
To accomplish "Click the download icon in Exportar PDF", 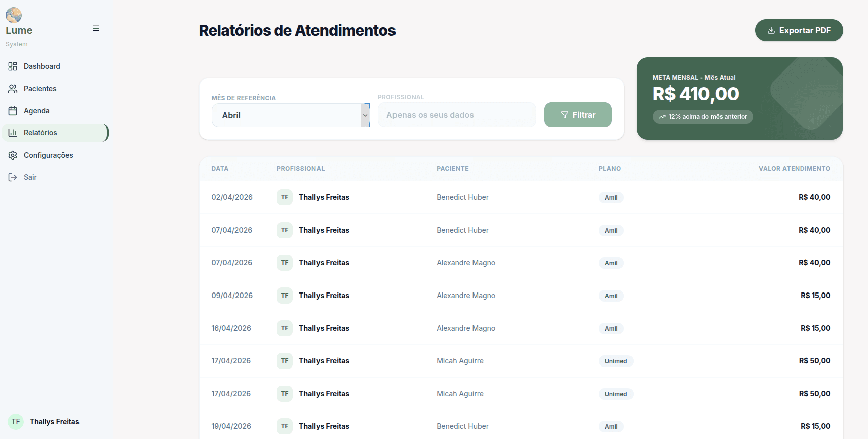I will coord(771,30).
